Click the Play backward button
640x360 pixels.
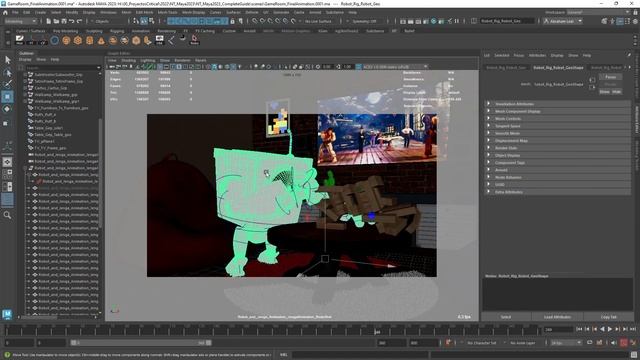(x=602, y=329)
